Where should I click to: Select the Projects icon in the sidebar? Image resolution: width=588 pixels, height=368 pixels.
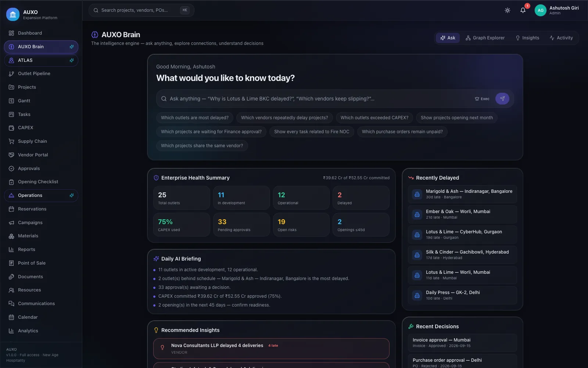11,87
